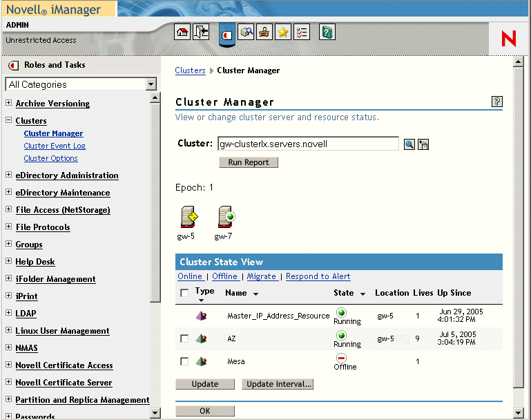Open the iFolder Management role heading
Image resolution: width=531 pixels, height=420 pixels.
(55, 279)
